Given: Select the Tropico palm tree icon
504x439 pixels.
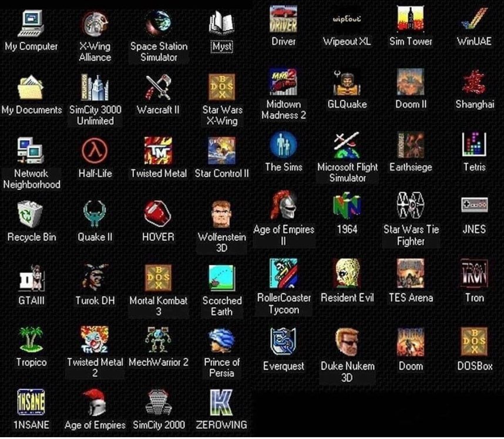Looking at the screenshot, I should click(31, 339).
